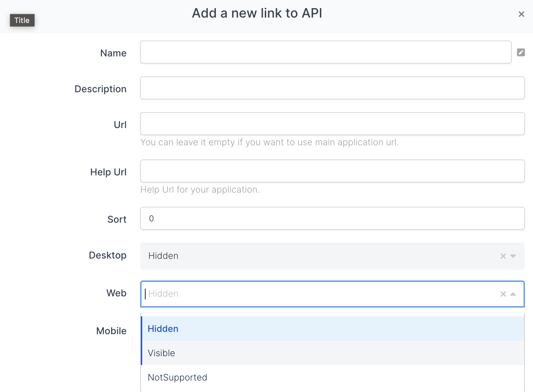The image size is (533, 392).
Task: Click the Title tooltip badge
Action: 22,20
